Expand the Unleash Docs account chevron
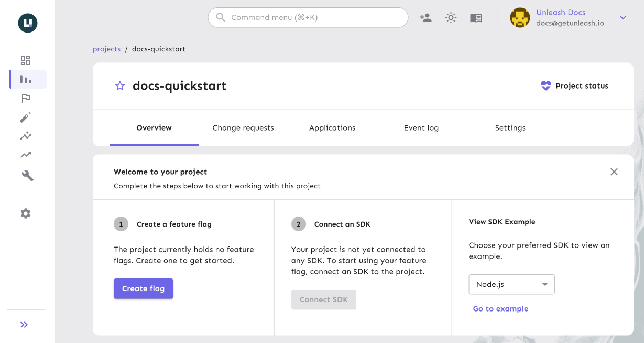This screenshot has width=644, height=343. [623, 17]
